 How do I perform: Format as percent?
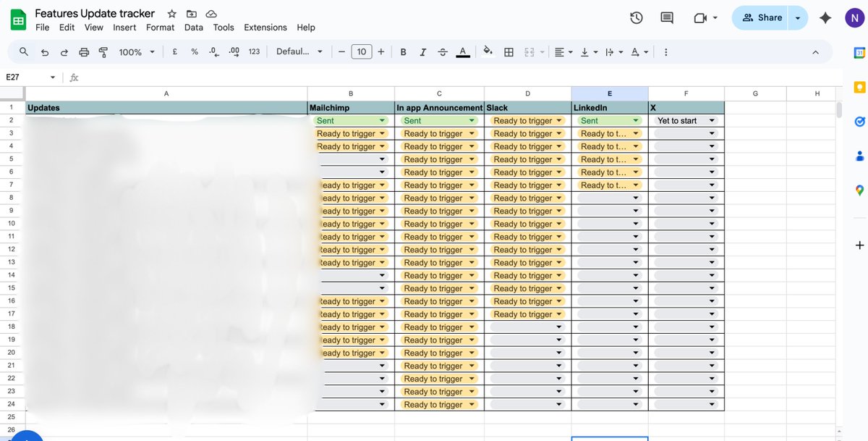195,52
